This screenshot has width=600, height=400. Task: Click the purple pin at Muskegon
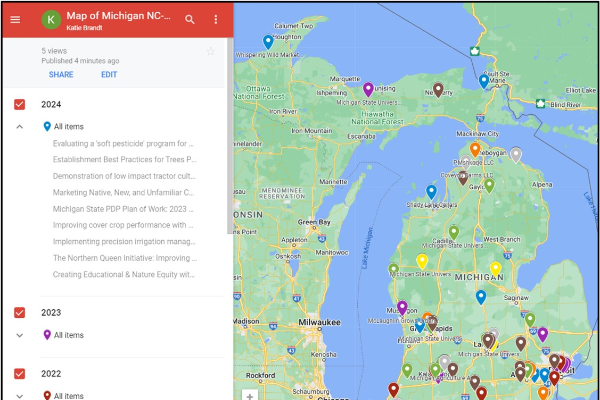[x=402, y=308]
